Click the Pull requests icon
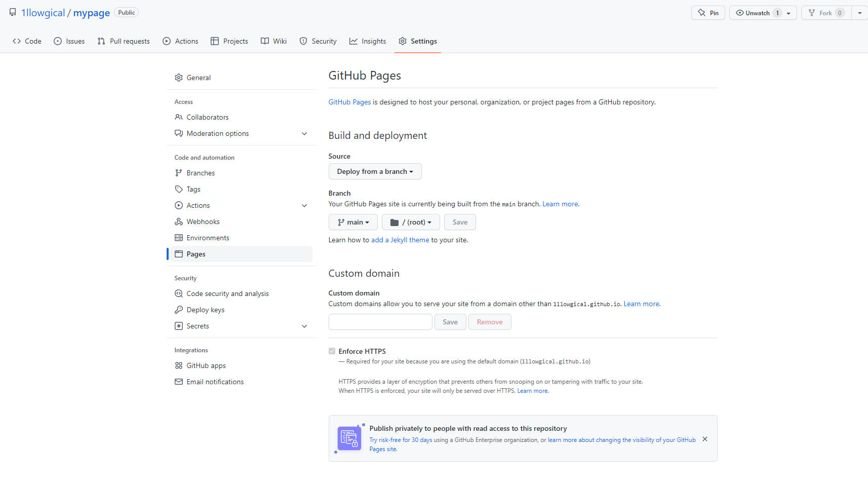 coord(101,41)
